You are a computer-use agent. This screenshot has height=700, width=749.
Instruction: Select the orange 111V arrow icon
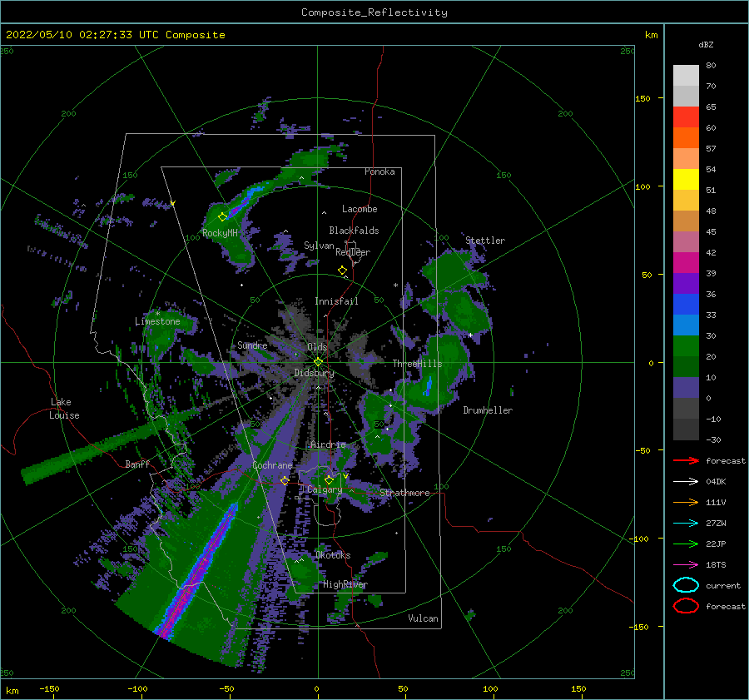pyautogui.click(x=686, y=502)
